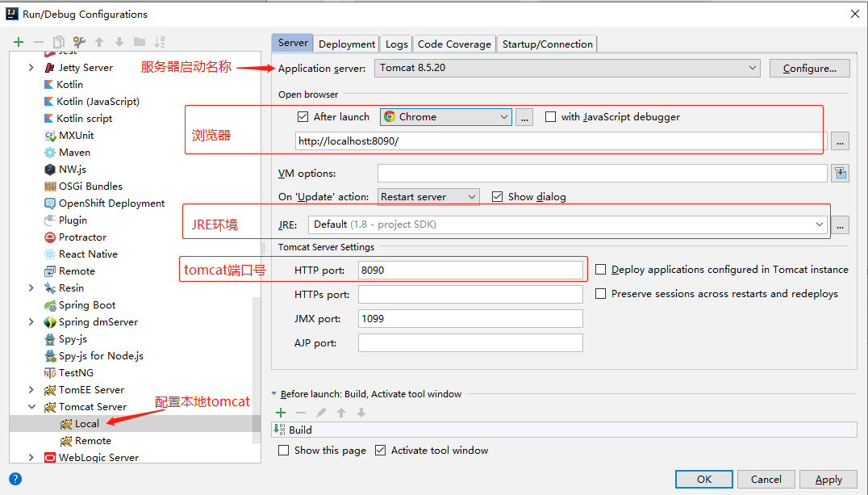Expand the WebLogic Server node
The height and width of the screenshot is (495, 868).
31,457
